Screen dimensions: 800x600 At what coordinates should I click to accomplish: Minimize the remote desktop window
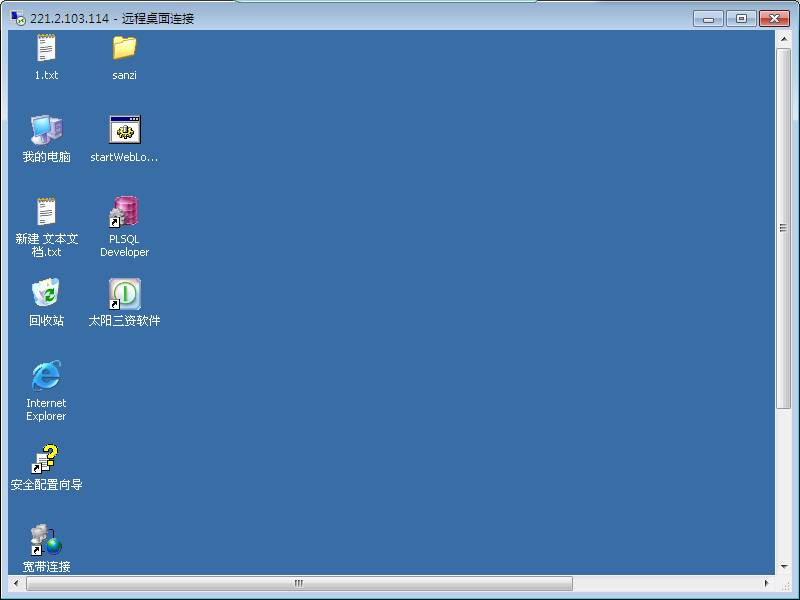tap(708, 19)
